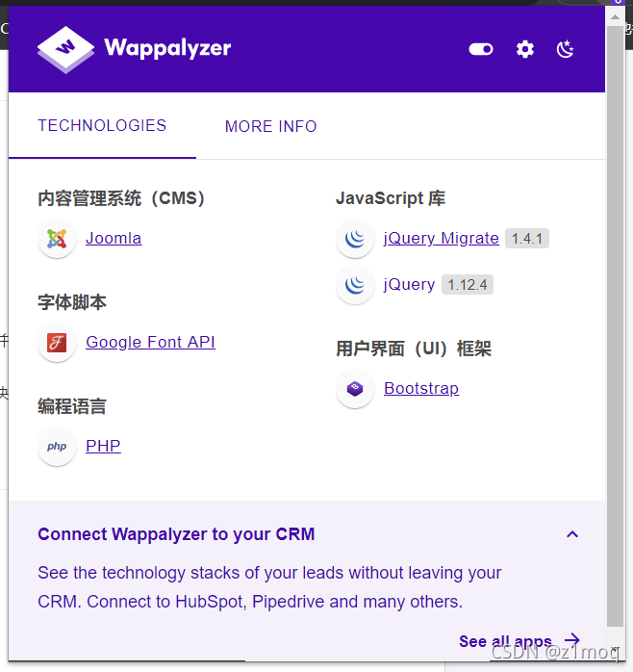Open the Joomla link
The width and height of the screenshot is (633, 672).
pyautogui.click(x=114, y=239)
